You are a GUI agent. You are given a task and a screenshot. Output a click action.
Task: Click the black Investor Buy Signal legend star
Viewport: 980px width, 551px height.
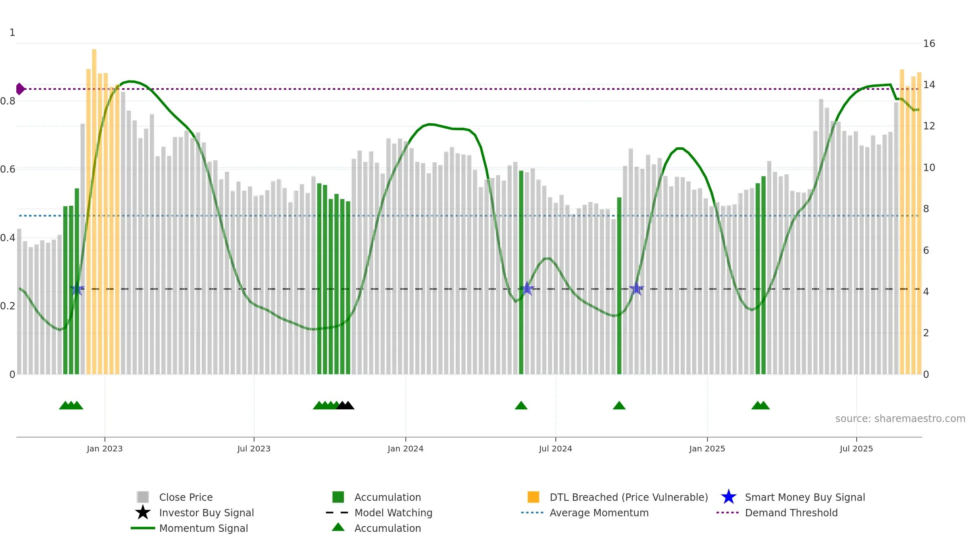(x=143, y=512)
